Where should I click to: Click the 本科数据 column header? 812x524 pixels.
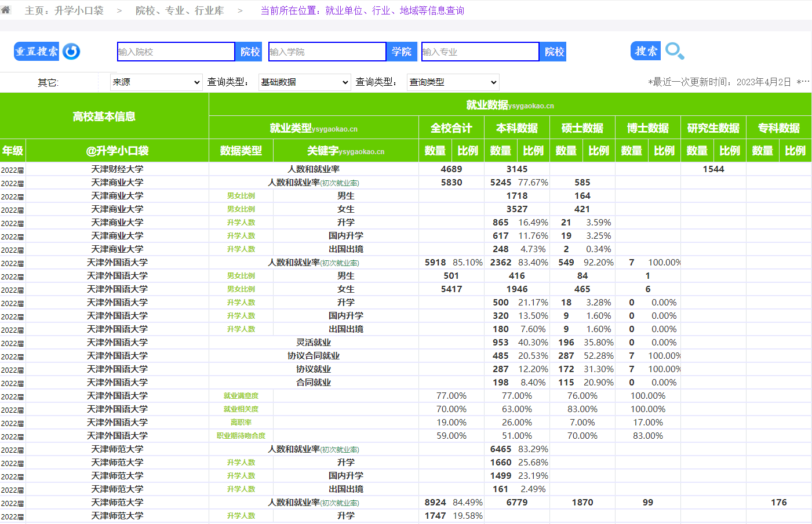coord(516,128)
